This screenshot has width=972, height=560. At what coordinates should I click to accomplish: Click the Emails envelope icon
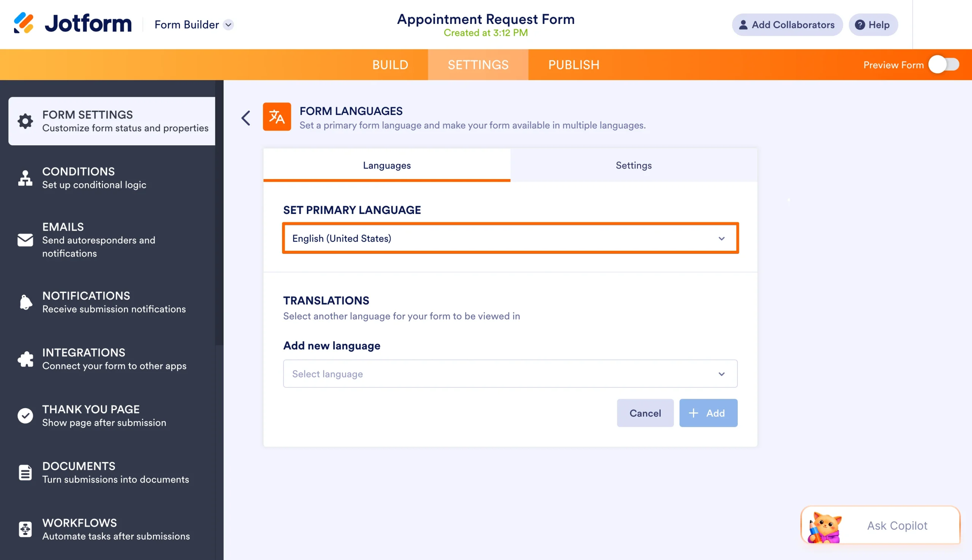click(x=25, y=240)
